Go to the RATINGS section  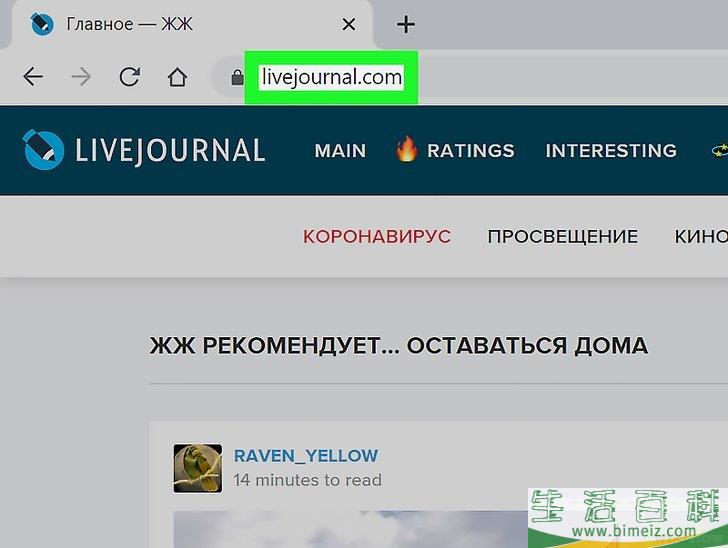point(470,151)
